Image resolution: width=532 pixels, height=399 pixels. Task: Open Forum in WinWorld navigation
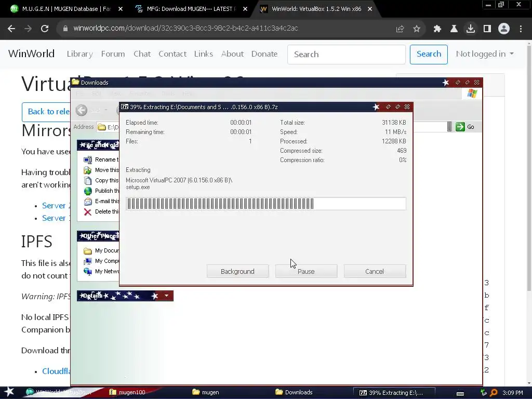pos(113,54)
